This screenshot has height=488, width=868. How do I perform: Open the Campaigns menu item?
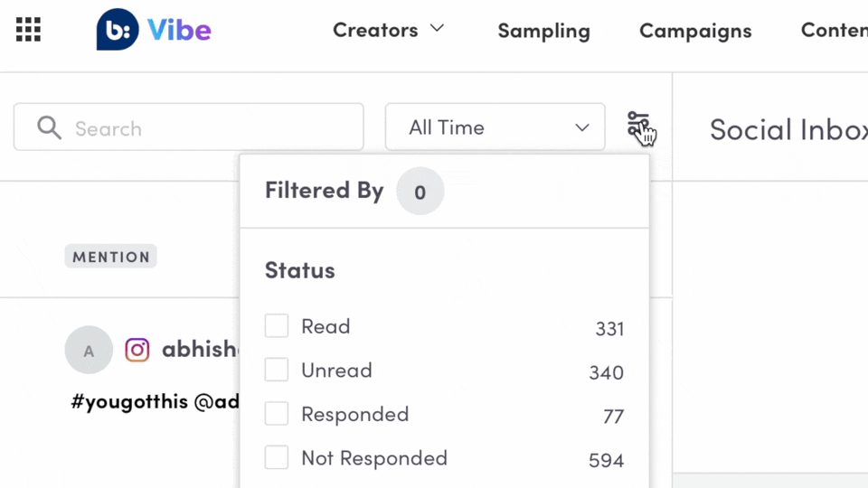point(695,31)
